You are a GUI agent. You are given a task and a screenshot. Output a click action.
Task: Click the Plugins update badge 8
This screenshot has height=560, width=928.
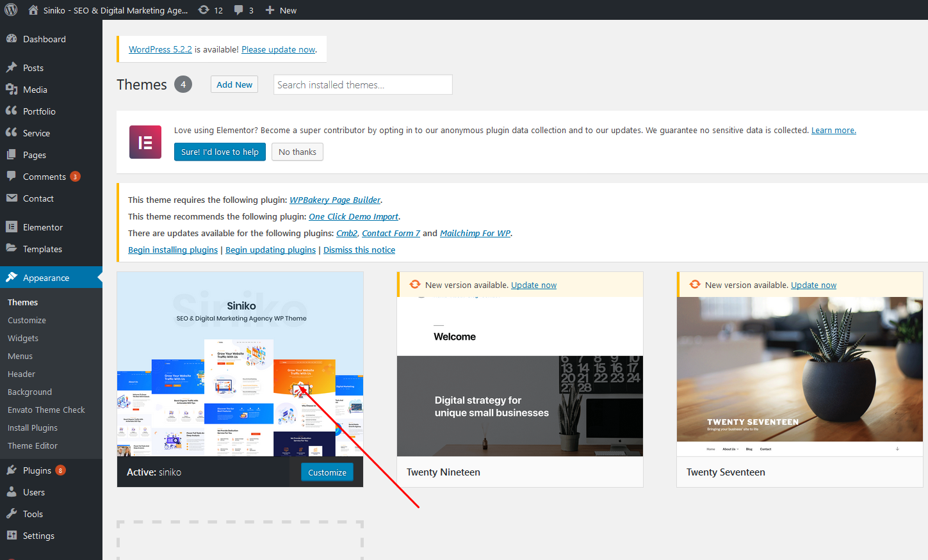click(60, 470)
